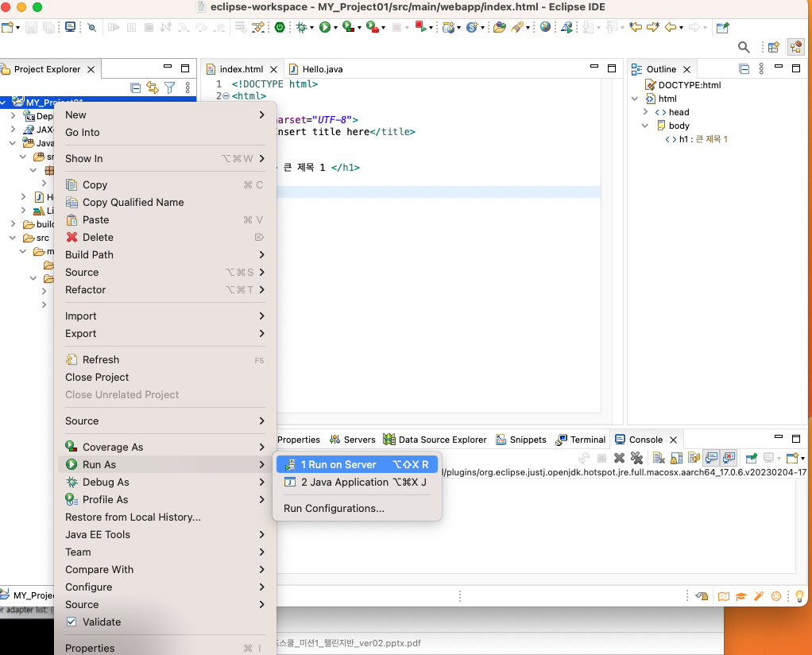Screen dimensions: 812x655
Task: Select the h1 element in Outline
Action: tap(697, 139)
